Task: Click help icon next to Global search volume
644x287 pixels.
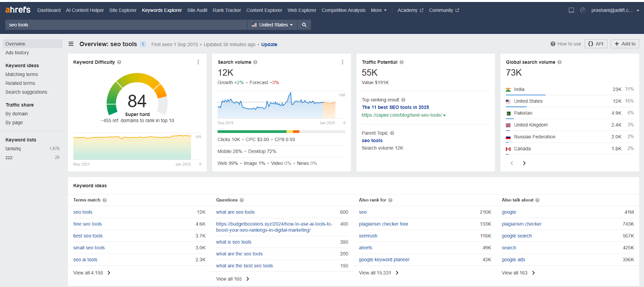Action: point(559,62)
